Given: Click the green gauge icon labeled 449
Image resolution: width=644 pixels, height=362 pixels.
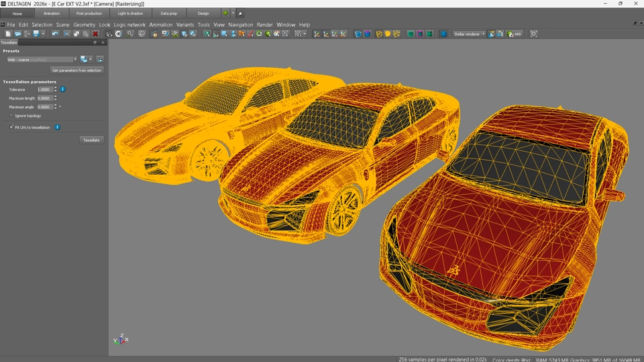Looking at the screenshot, I should click(x=515, y=34).
